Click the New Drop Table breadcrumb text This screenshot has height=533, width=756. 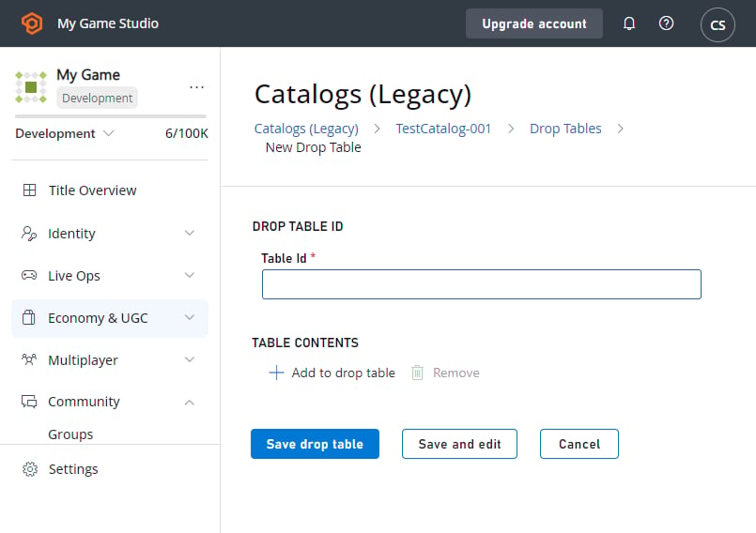(x=314, y=147)
